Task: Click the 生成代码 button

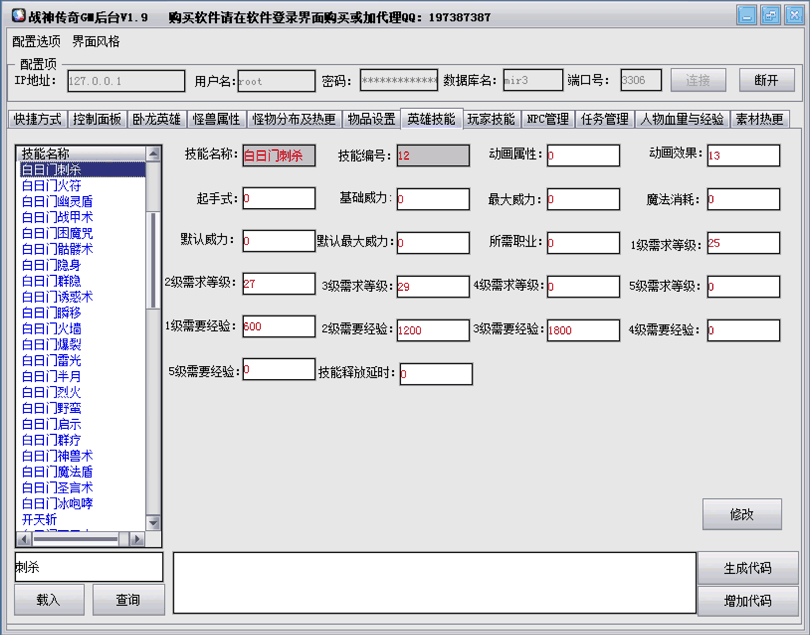Action: [747, 568]
